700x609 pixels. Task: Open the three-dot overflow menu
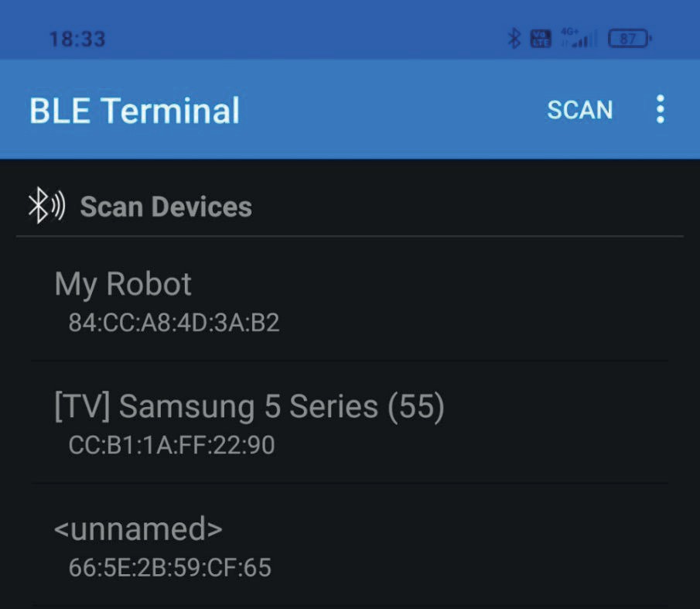click(x=660, y=110)
